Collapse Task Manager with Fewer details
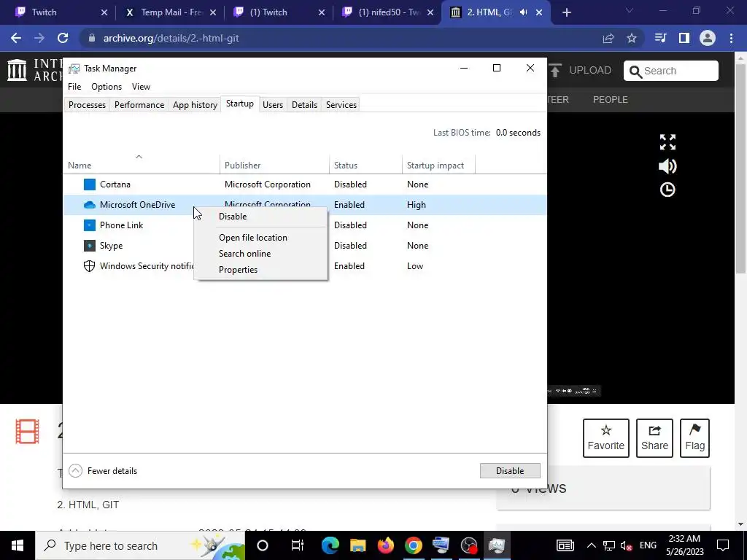The height and width of the screenshot is (560, 747). 103,471
